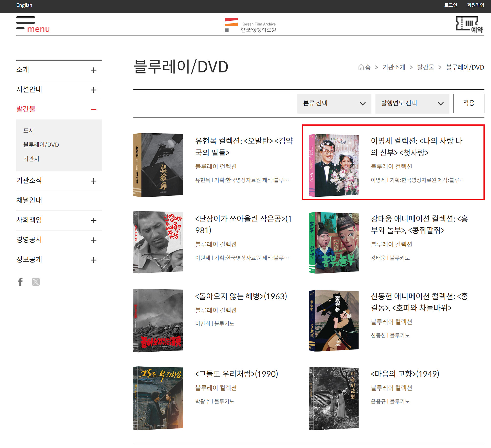
Task: Expand the 시설안내 sidebar section
Action: (x=94, y=90)
